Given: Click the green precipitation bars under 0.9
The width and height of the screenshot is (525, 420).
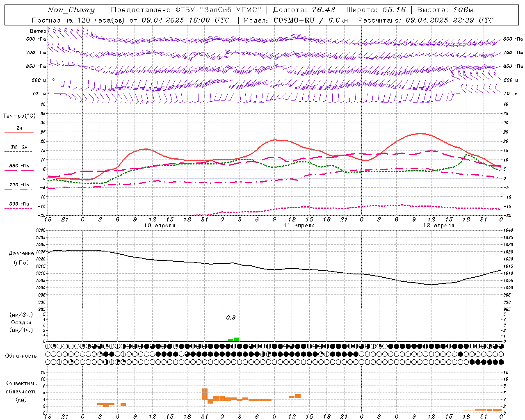Looking at the screenshot, I should point(233,339).
